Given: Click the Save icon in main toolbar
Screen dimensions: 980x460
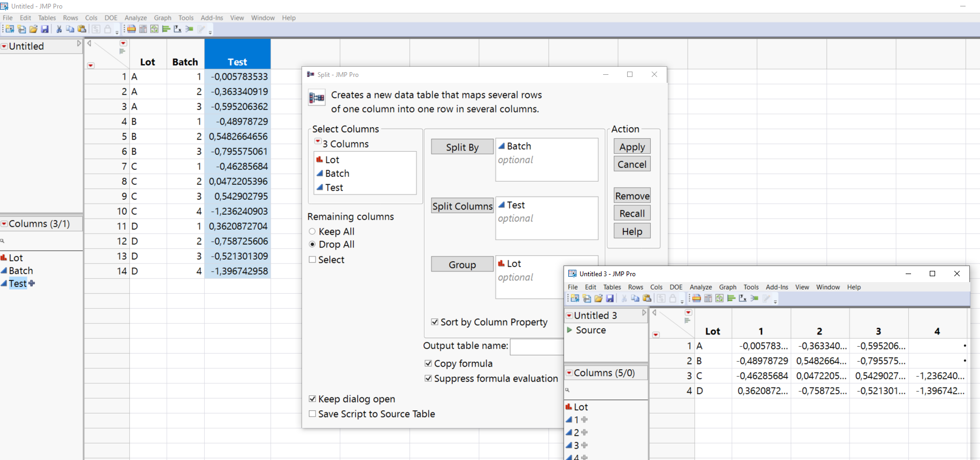Looking at the screenshot, I should (45, 29).
